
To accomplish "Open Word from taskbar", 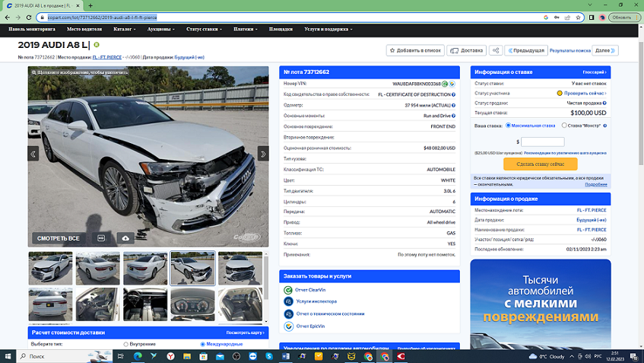I will pyautogui.click(x=285, y=356).
